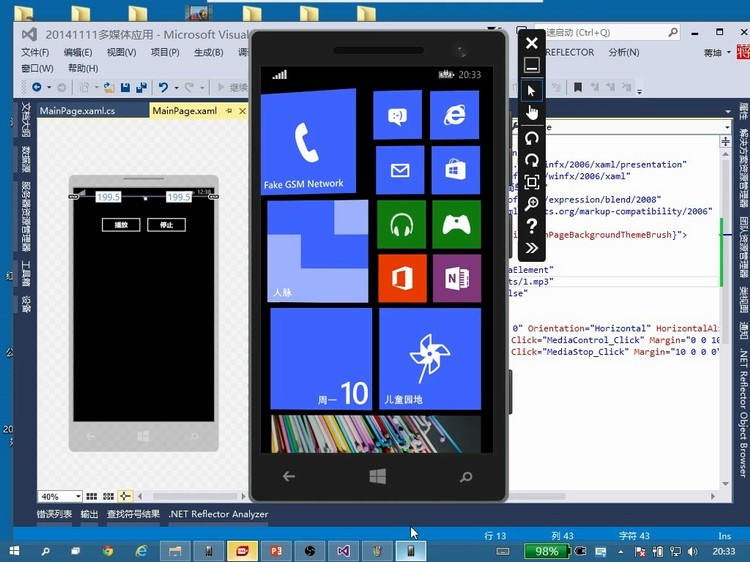Open Chrome from the Windows taskbar
The width and height of the screenshot is (750, 562).
[x=108, y=551]
